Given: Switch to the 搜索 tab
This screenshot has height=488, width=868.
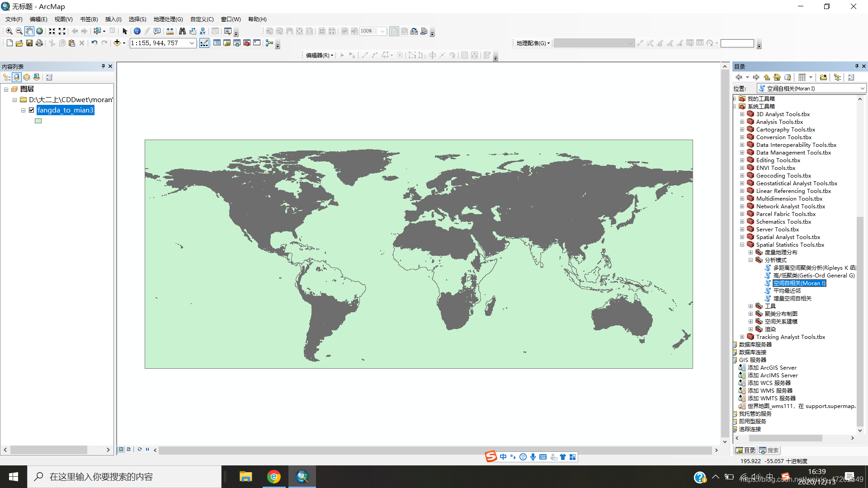Looking at the screenshot, I should (769, 450).
